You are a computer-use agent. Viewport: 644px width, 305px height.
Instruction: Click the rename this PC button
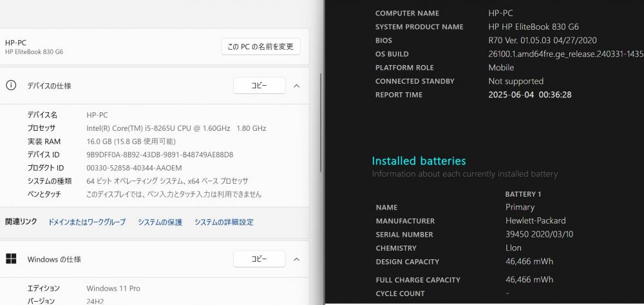click(261, 46)
